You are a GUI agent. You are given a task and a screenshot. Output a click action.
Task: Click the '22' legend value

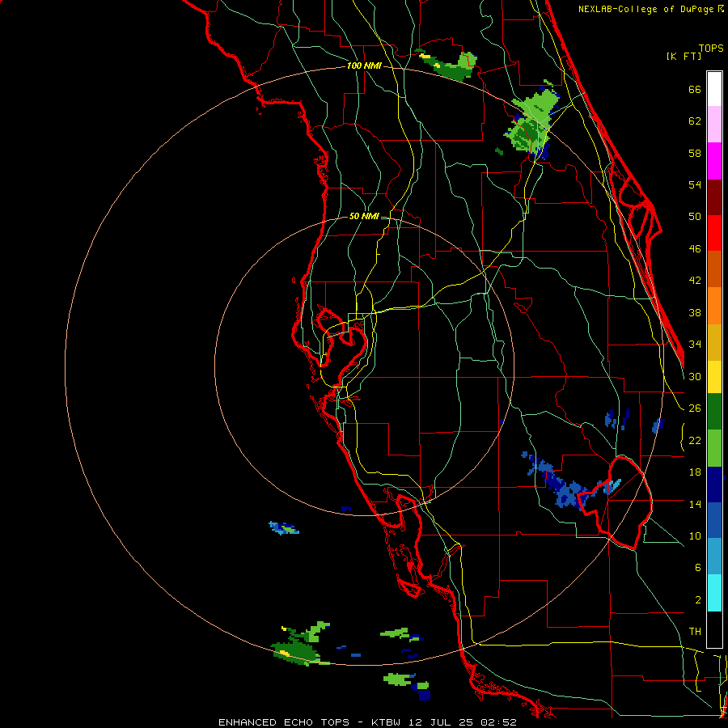695,440
